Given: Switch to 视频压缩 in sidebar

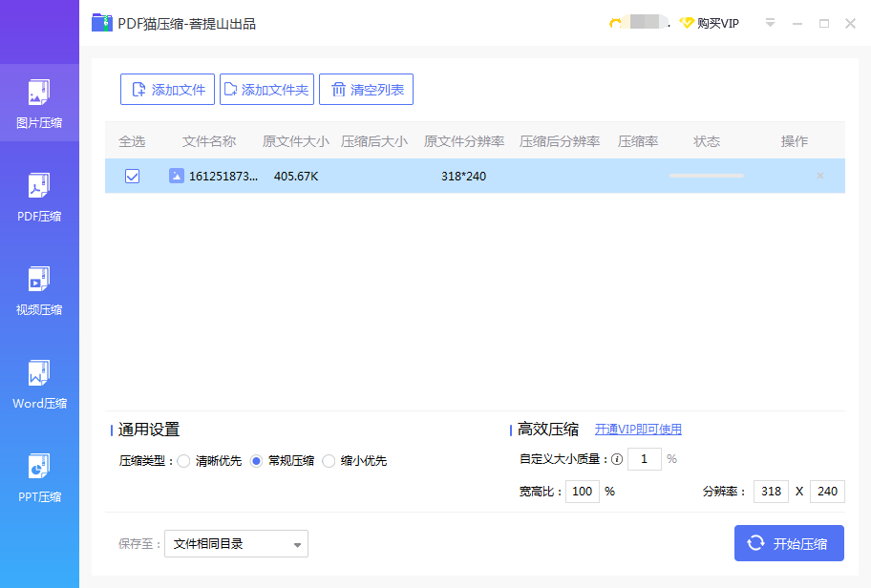Looking at the screenshot, I should click(x=39, y=290).
